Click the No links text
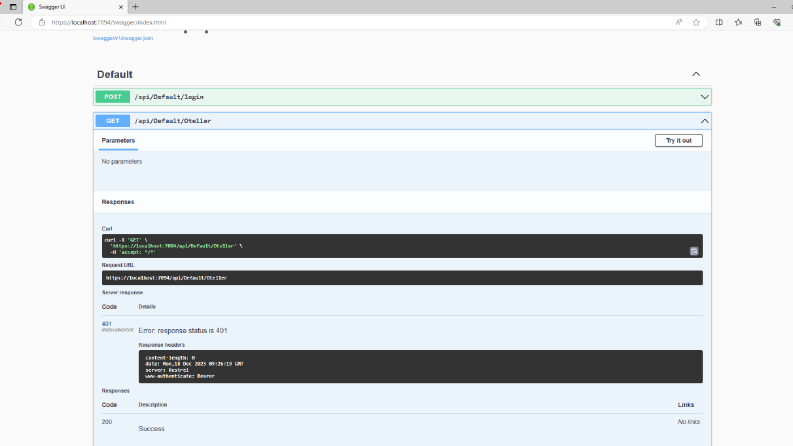Screen dimensions: 793x446 click(689, 422)
